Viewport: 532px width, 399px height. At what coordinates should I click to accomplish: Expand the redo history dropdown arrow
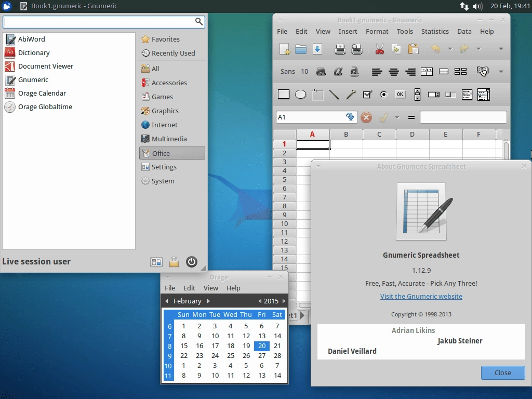478,49
